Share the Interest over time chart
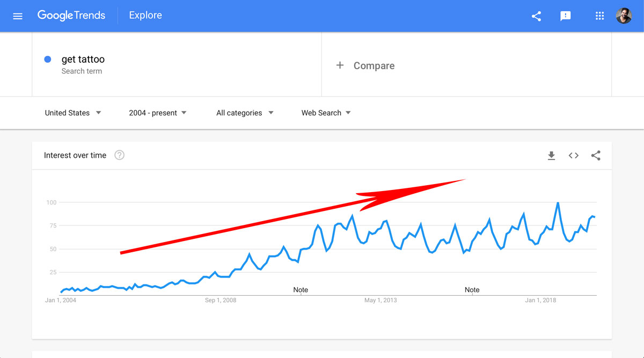This screenshot has height=358, width=644. 596,156
